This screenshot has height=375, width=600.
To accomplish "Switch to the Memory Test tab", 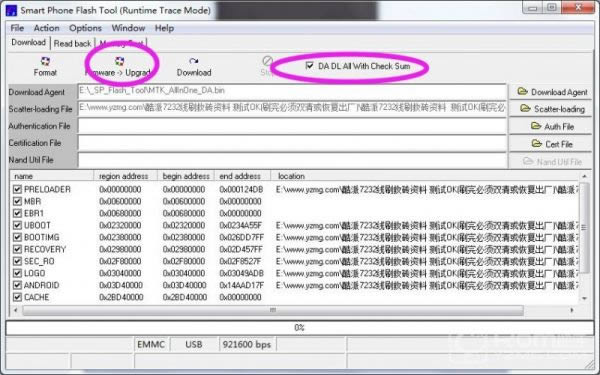I will point(121,44).
